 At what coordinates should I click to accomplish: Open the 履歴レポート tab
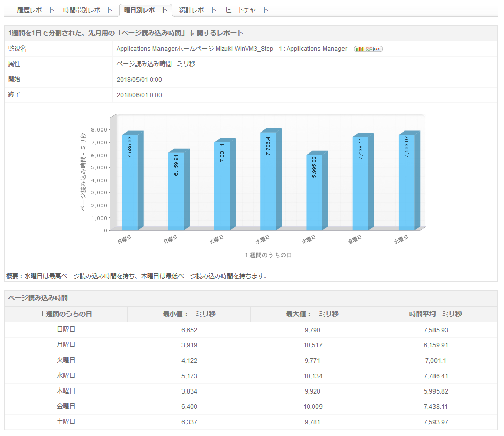tap(35, 10)
